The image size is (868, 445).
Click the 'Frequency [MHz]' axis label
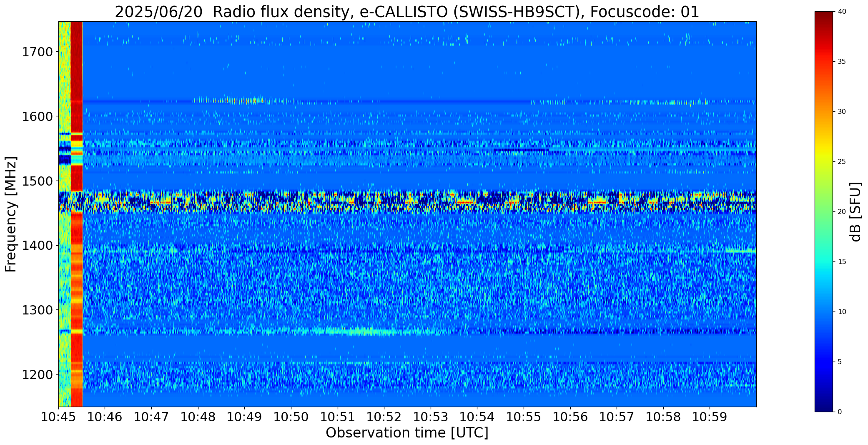click(x=11, y=214)
